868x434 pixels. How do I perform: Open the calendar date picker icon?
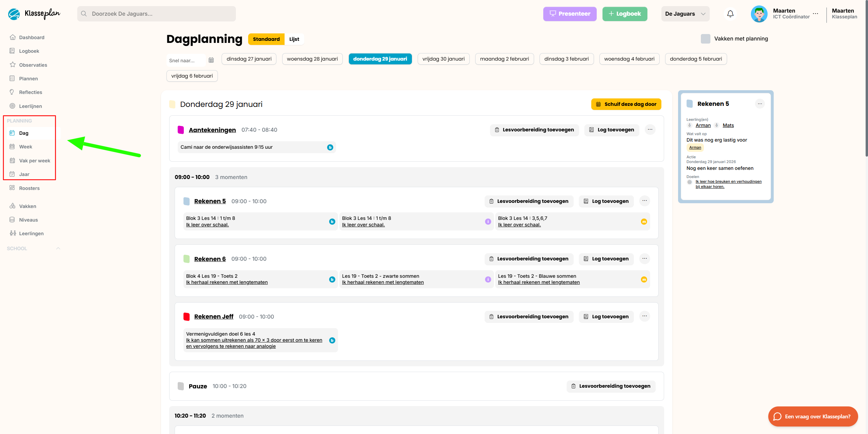(211, 60)
